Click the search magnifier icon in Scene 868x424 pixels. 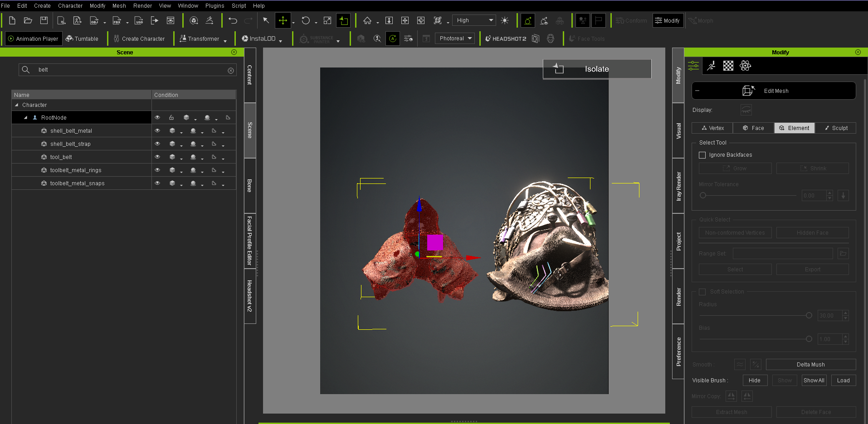(26, 69)
